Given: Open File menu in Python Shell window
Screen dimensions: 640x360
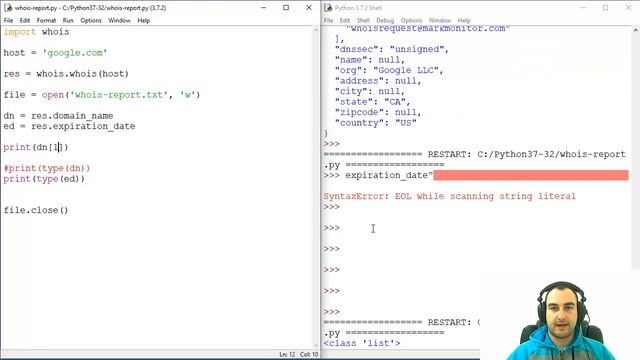Looking at the screenshot, I should point(329,20).
